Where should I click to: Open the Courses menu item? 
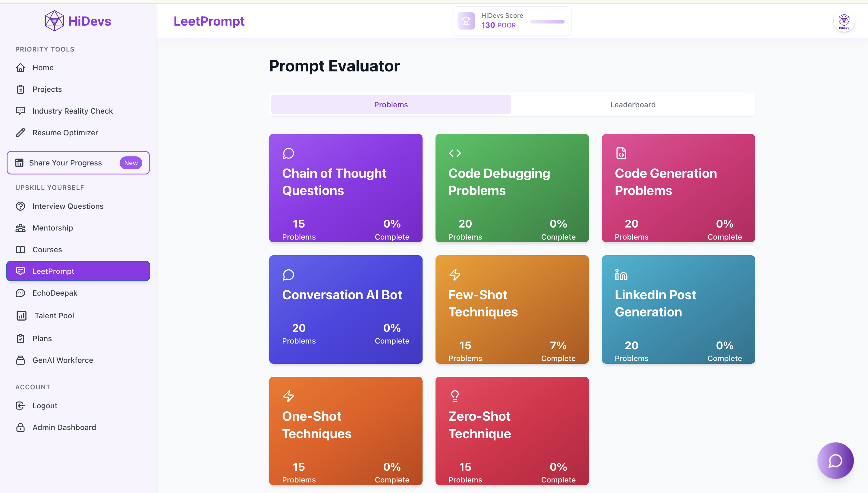(47, 250)
